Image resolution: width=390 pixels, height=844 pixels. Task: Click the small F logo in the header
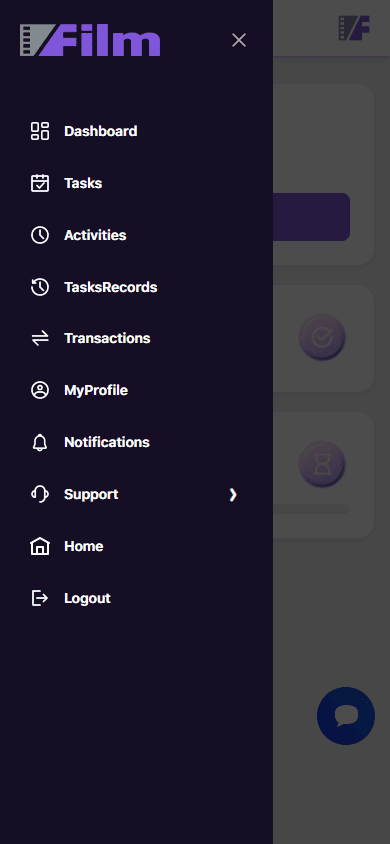click(354, 28)
